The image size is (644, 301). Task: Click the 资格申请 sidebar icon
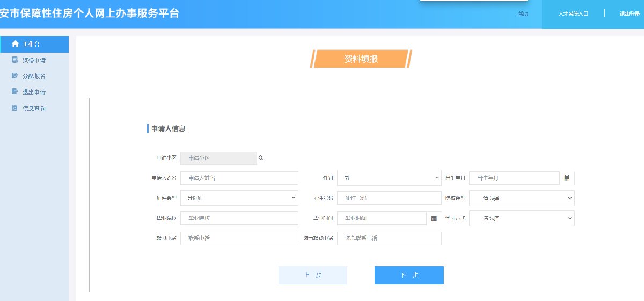[x=15, y=60]
